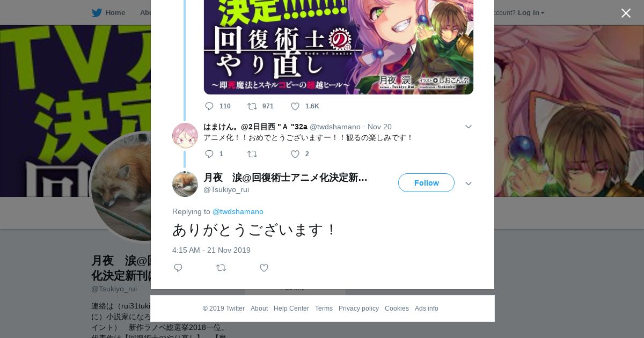Retweet the announcement tweet with 971 retweets
This screenshot has width=644, height=338.
pyautogui.click(x=252, y=106)
